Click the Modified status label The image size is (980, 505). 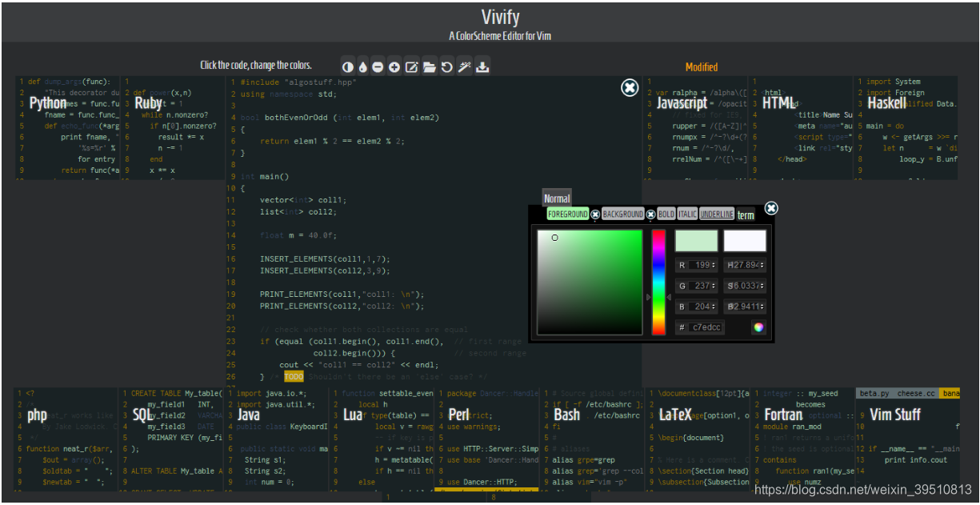point(702,67)
